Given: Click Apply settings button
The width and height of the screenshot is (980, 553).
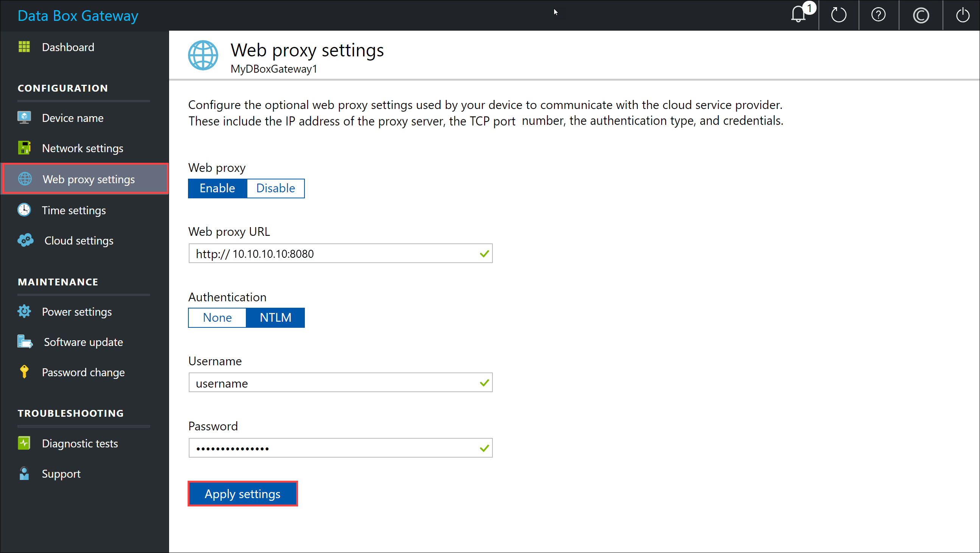Looking at the screenshot, I should (242, 494).
